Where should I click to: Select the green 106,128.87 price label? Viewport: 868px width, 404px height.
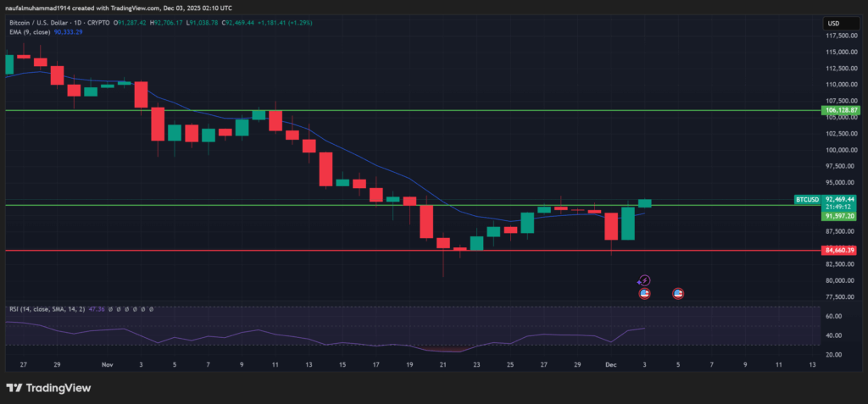(x=841, y=111)
